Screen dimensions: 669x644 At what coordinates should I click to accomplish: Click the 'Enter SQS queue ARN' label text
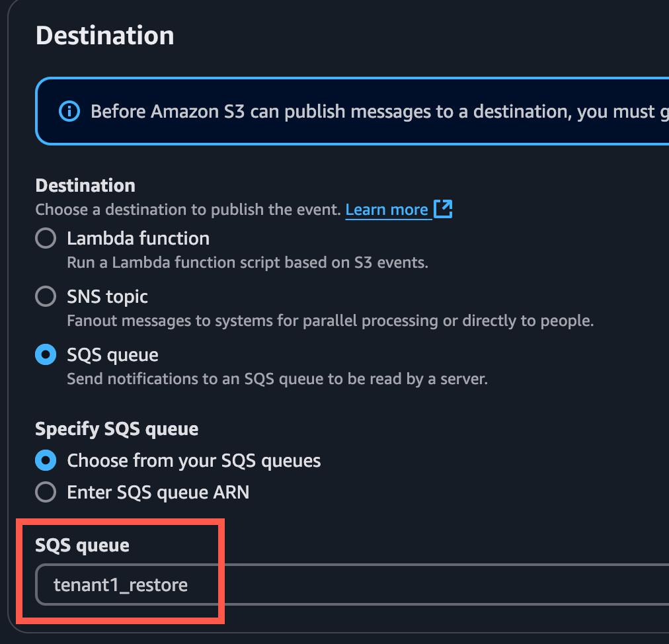tap(158, 492)
